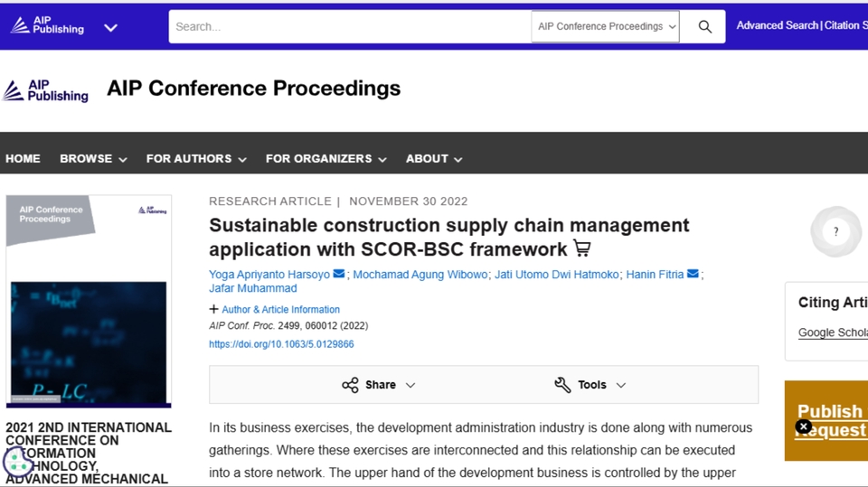Click the Tools wrench icon

[562, 385]
